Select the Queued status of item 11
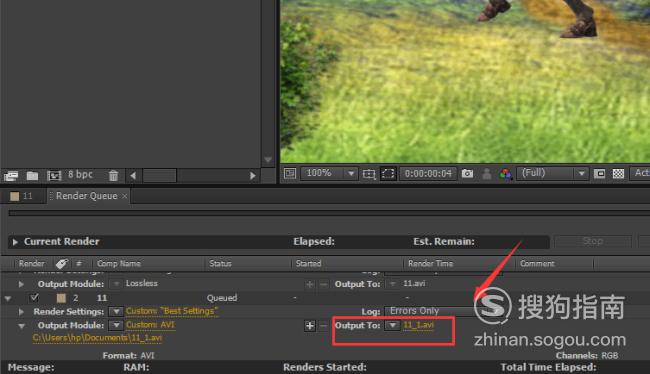Viewport: 650px width, 374px height. (x=222, y=298)
